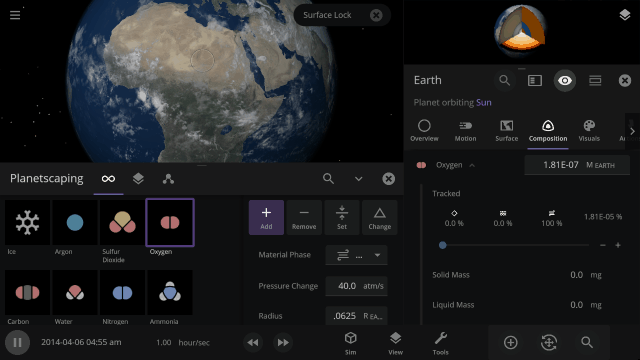Open the hamburger main menu
640x360 pixels.
(x=15, y=15)
